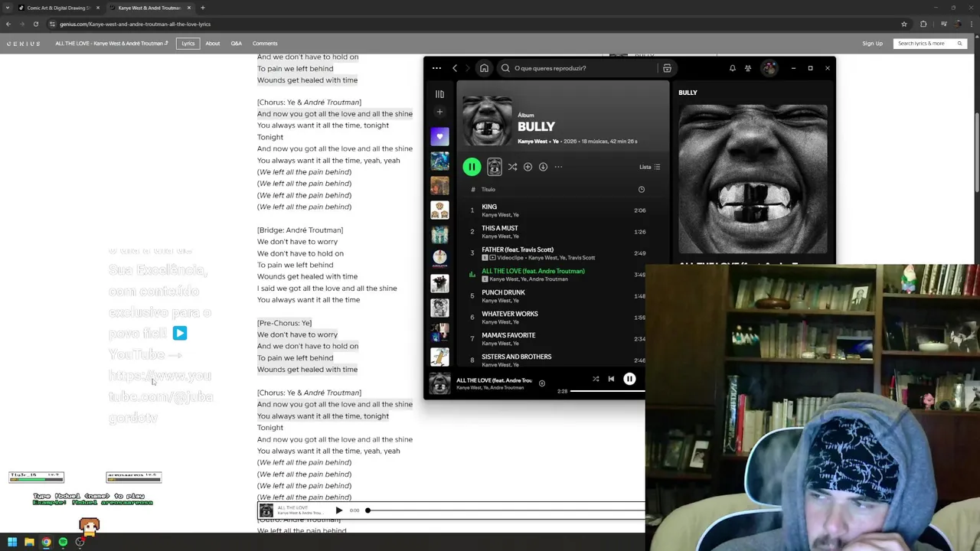The image size is (980, 551).
Task: Reload the Genius page
Action: (x=35, y=24)
